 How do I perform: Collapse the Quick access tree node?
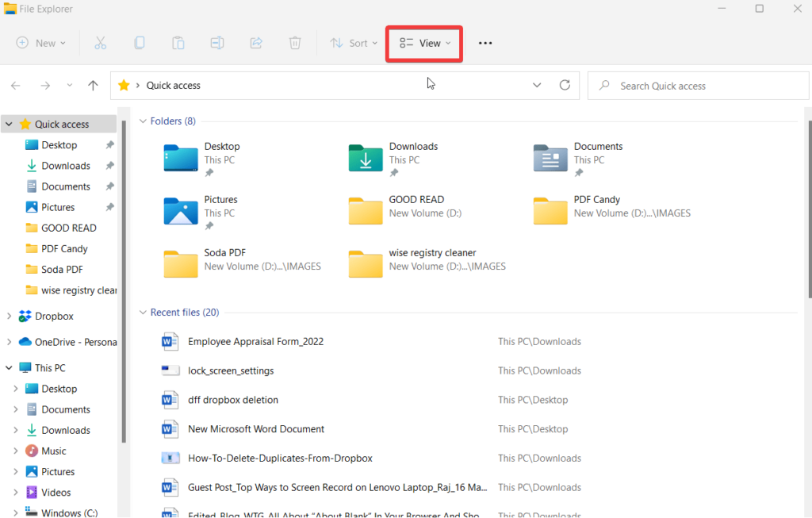click(x=9, y=125)
